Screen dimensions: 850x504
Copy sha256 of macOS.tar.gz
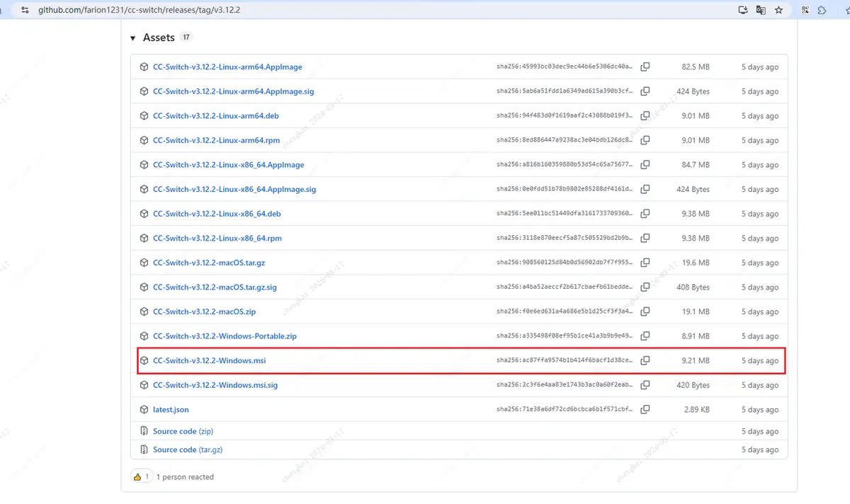(645, 263)
